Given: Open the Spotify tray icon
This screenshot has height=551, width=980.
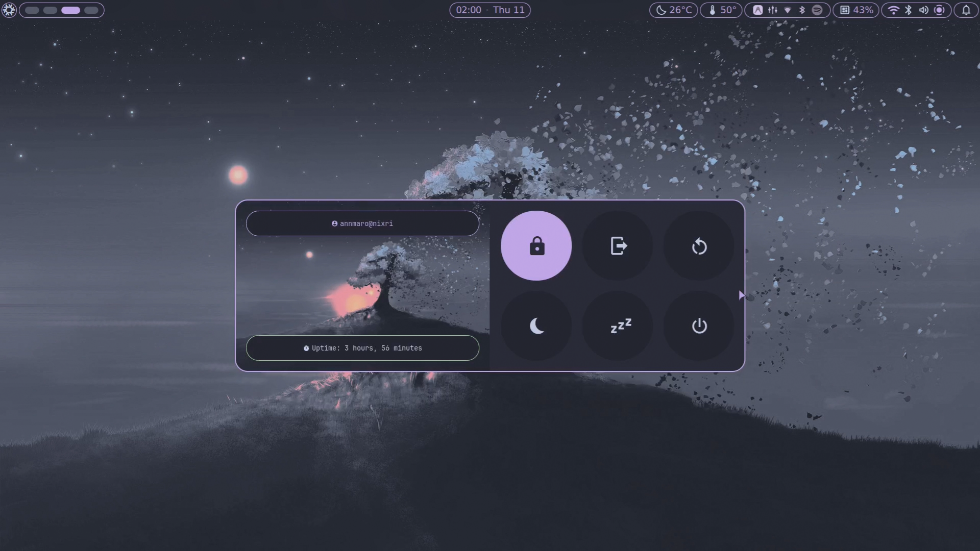Looking at the screenshot, I should coord(817,10).
